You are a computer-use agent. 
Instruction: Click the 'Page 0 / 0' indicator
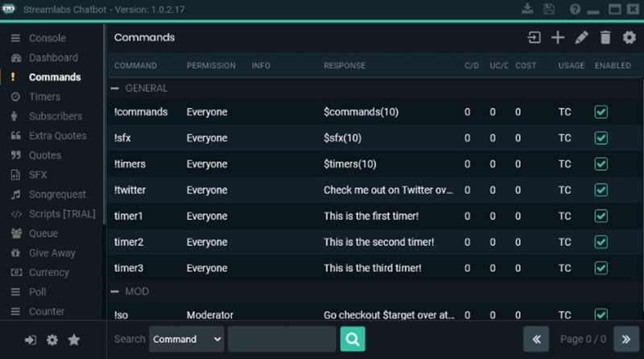583,340
